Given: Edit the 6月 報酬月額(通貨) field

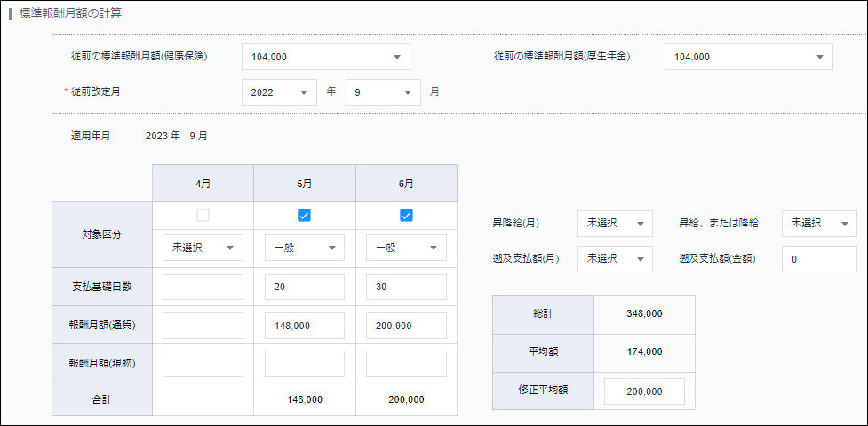Looking at the screenshot, I should tap(406, 326).
